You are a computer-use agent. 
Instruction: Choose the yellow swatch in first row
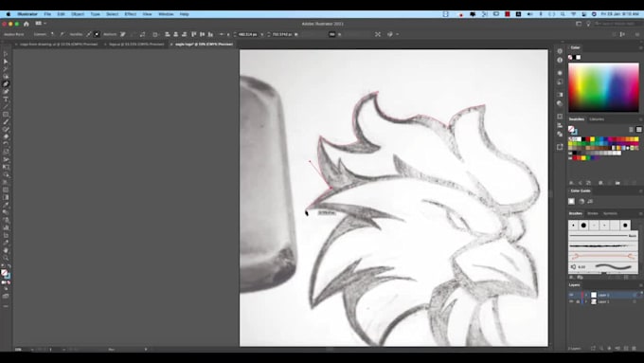(592, 139)
